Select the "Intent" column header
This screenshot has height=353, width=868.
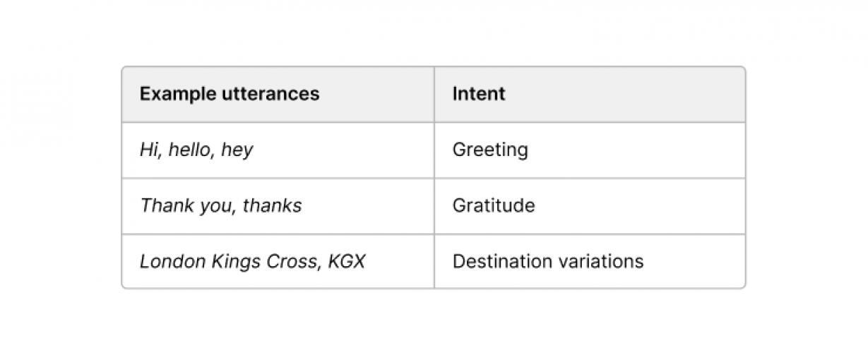coord(479,94)
